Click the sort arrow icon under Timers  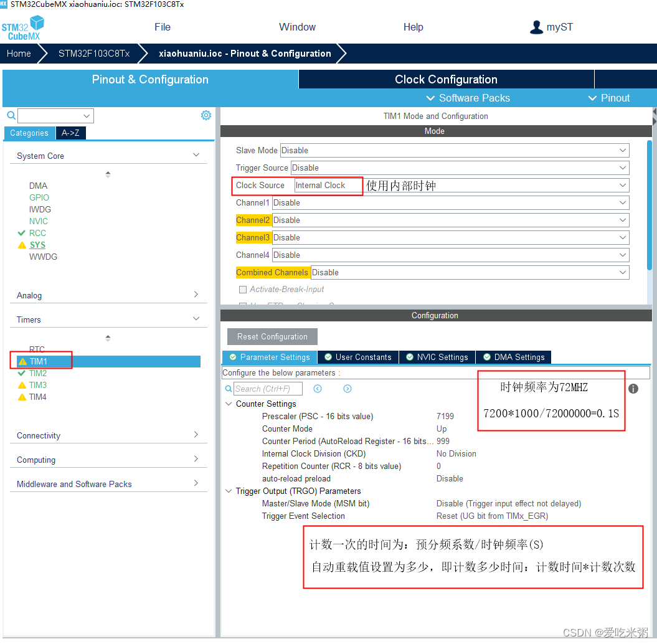(x=108, y=338)
